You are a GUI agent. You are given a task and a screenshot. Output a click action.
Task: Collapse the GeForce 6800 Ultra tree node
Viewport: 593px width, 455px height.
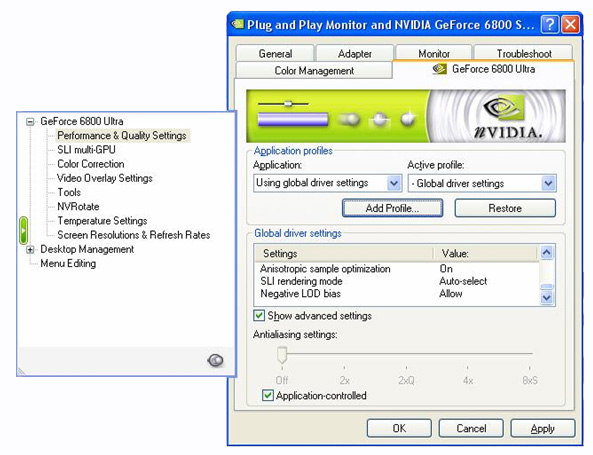click(30, 122)
